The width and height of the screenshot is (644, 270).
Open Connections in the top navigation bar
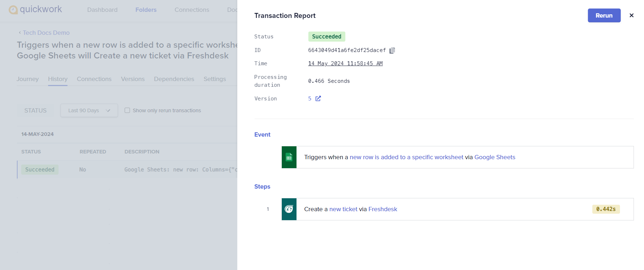(192, 10)
